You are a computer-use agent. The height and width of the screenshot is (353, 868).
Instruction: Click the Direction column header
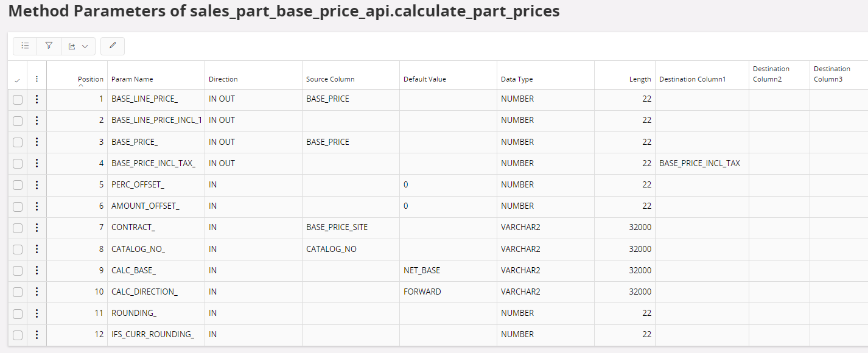click(x=223, y=79)
